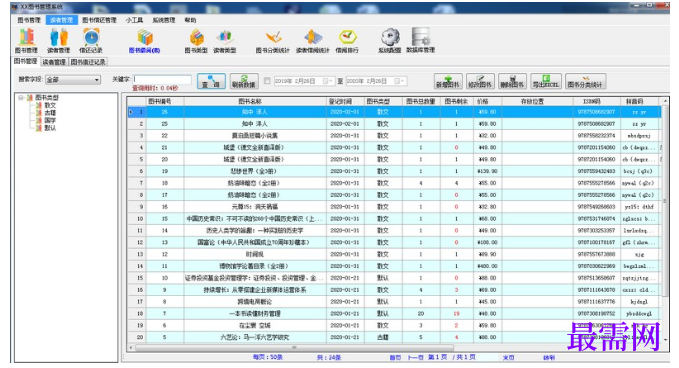Select row 17 book 跨境电商概论

click(x=394, y=302)
